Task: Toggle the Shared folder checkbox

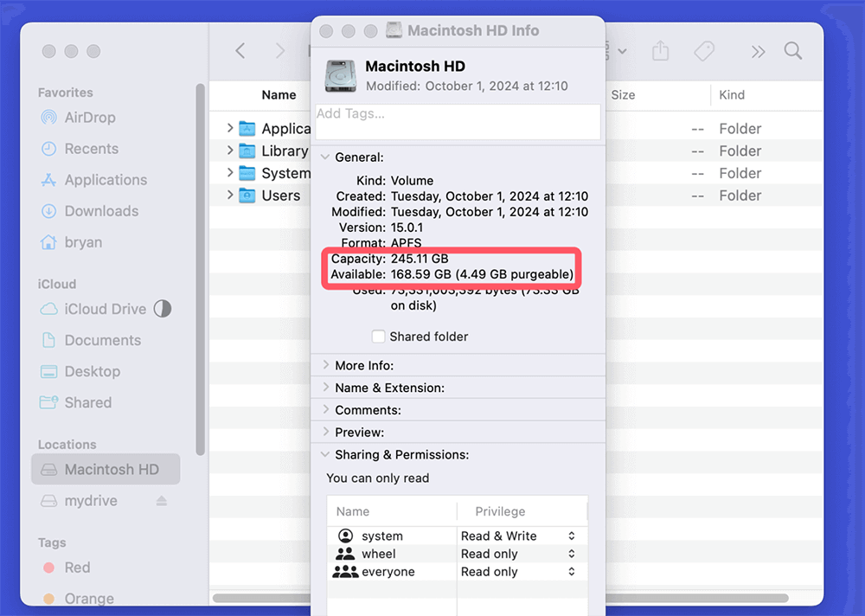Action: coord(378,337)
